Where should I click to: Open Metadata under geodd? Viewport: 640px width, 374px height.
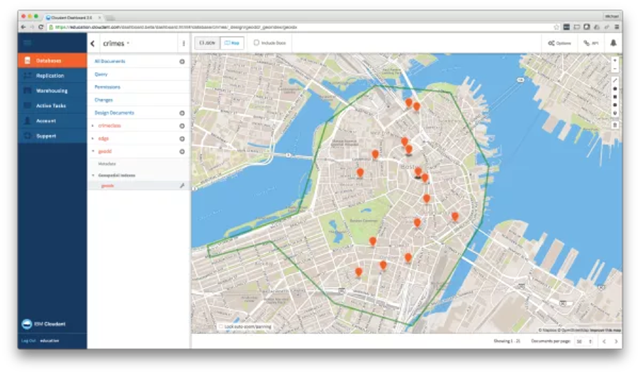tap(107, 164)
